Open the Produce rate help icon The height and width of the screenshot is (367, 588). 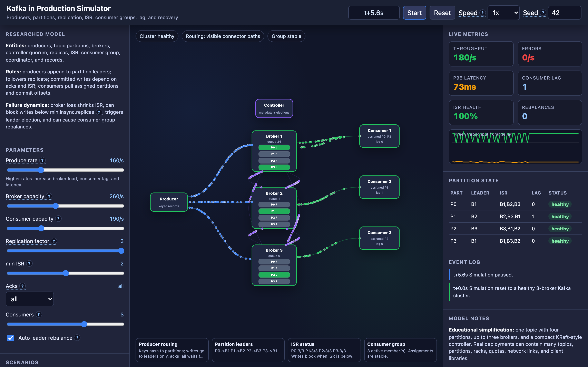click(x=42, y=160)
